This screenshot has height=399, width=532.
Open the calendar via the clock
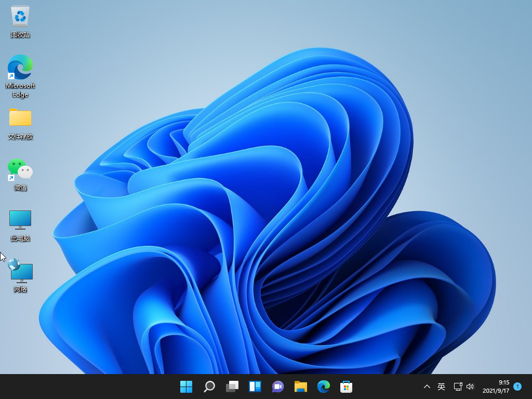(497, 387)
